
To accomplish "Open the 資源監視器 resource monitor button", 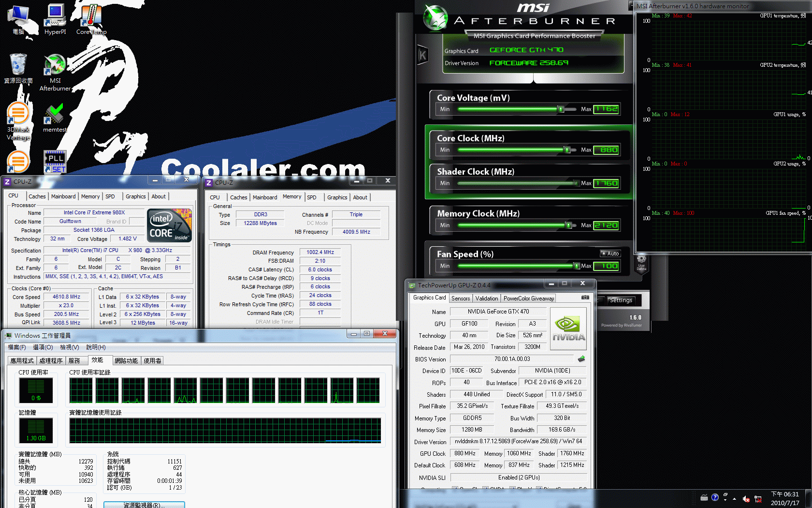I will point(144,505).
